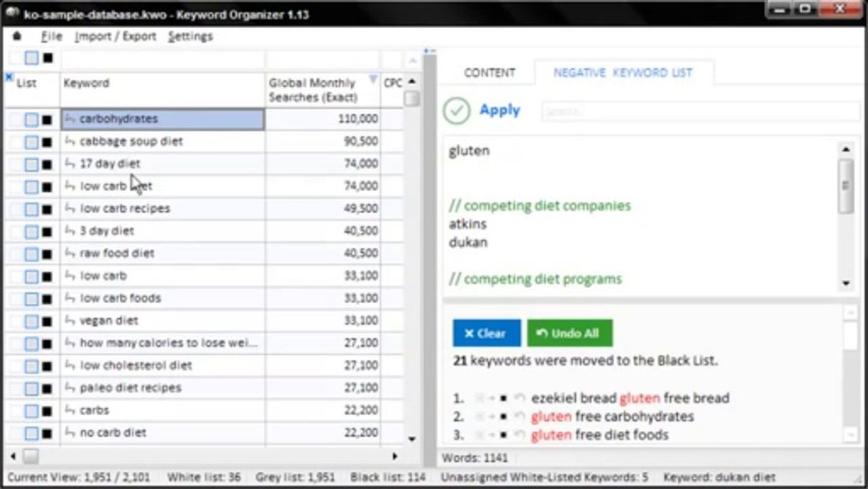Click the branch icon beside vegan diet

coord(70,321)
